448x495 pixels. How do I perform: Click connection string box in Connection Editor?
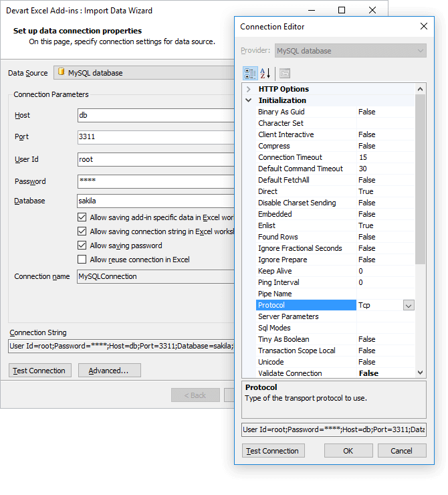point(334,429)
